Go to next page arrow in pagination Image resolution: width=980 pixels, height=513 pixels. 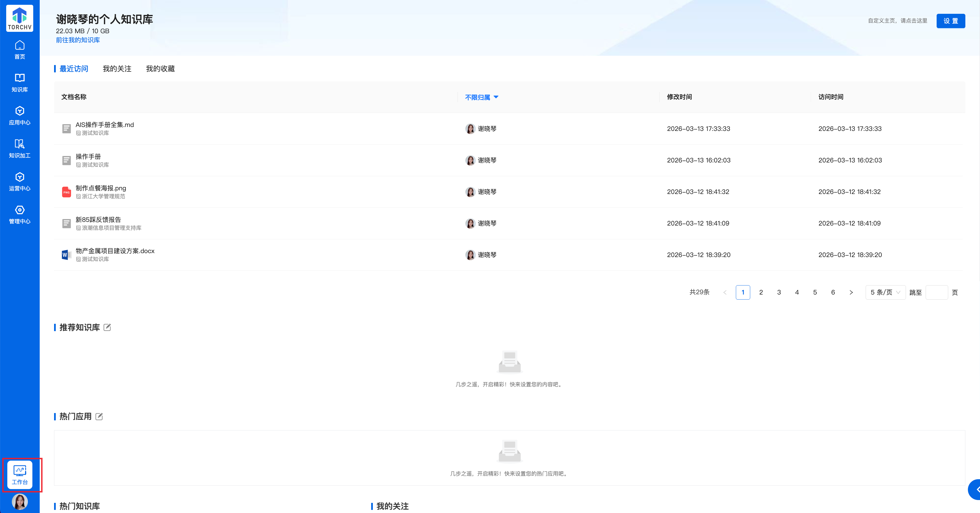tap(851, 293)
